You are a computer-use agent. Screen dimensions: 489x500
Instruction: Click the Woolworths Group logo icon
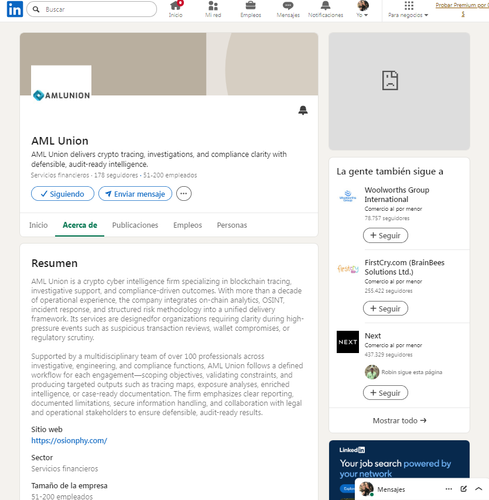(x=348, y=196)
